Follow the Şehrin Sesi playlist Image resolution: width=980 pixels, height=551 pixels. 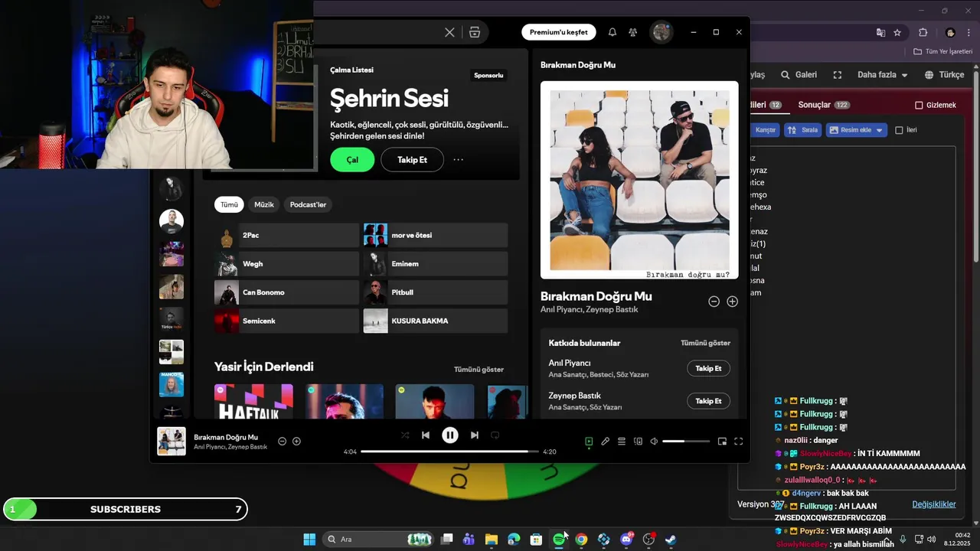[x=412, y=160]
